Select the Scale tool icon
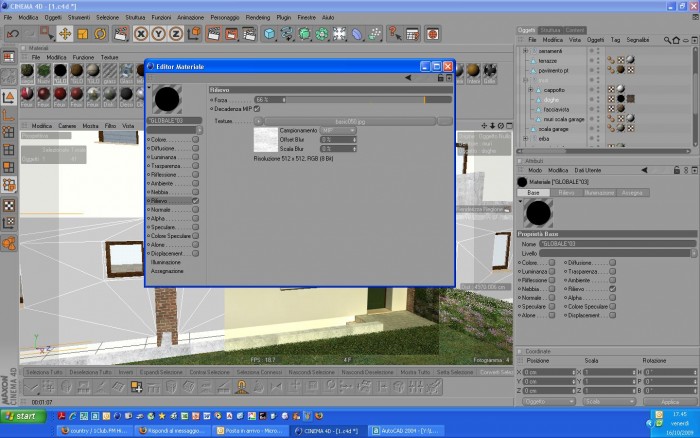Viewport: 700px width, 438px height. 83,34
